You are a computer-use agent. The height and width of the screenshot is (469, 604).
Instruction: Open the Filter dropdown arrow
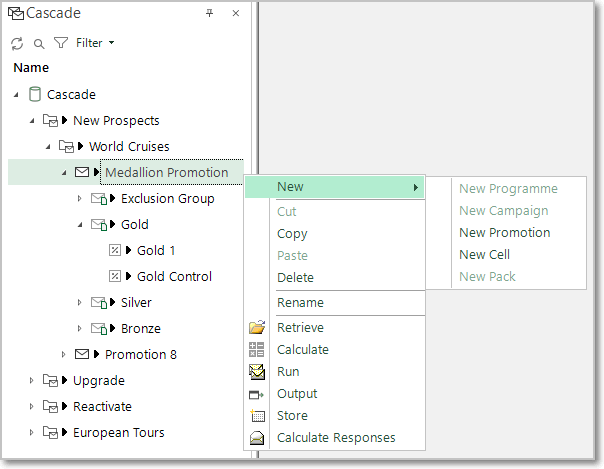click(x=111, y=43)
